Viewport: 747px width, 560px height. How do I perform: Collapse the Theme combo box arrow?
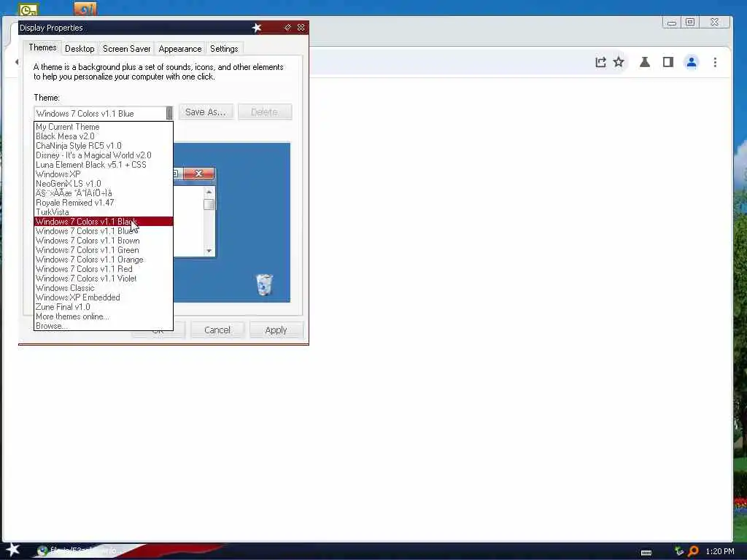169,113
